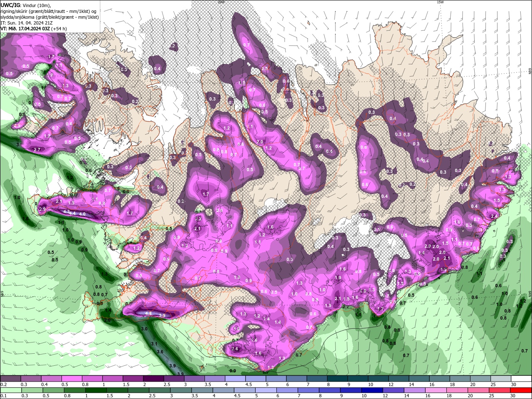The height and width of the screenshot is (399, 532).
Task: Pick the pale green rain swatch starting at 0.1
Action: 10,390
